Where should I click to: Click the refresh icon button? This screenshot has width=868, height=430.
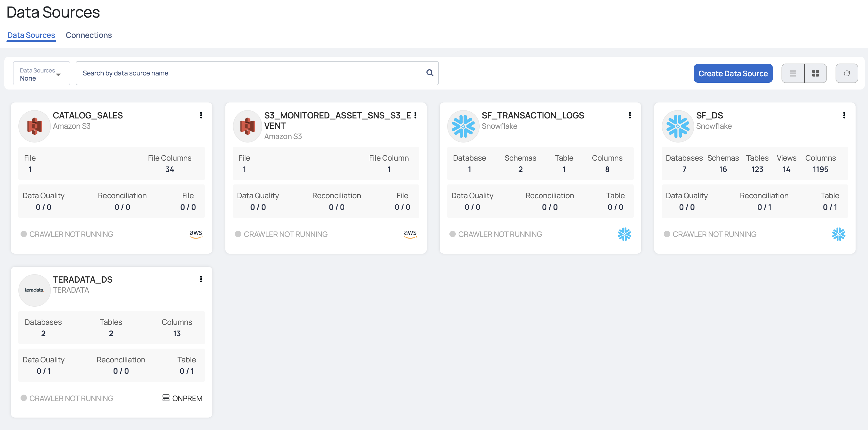tap(846, 73)
